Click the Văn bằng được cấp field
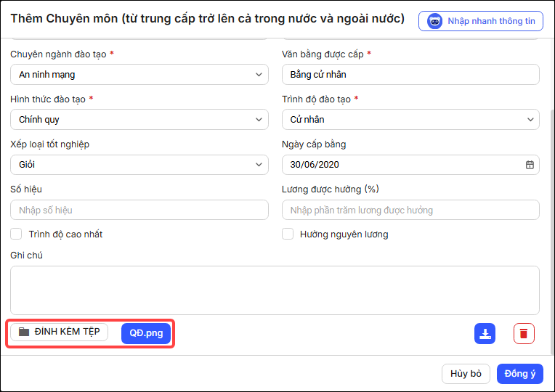The width and height of the screenshot is (555, 392). 410,74
